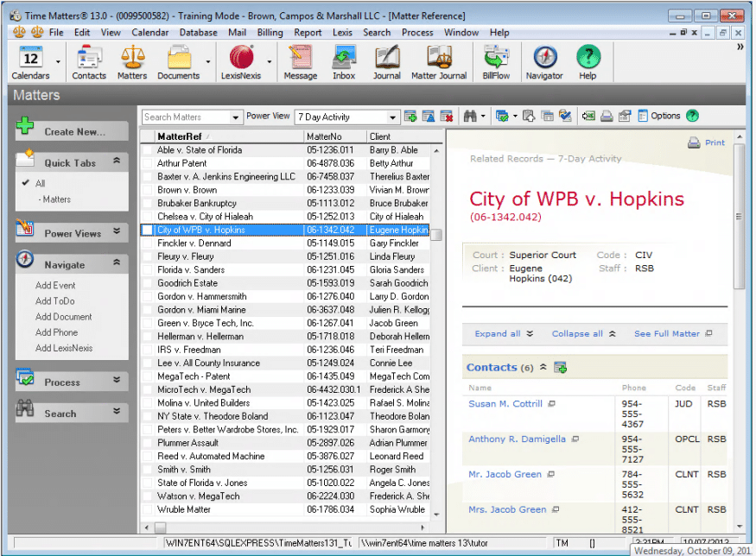Click the Collapse all link
This screenshot has width=756, height=556.
[583, 334]
